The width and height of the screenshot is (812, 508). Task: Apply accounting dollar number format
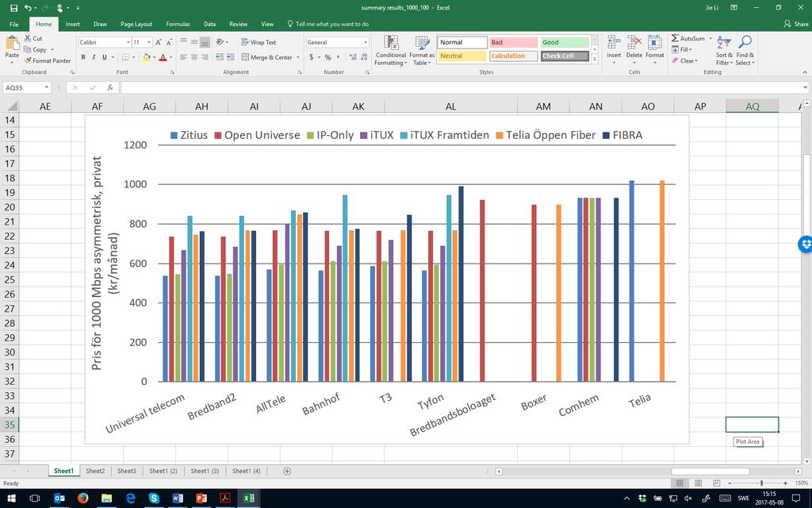[311, 57]
